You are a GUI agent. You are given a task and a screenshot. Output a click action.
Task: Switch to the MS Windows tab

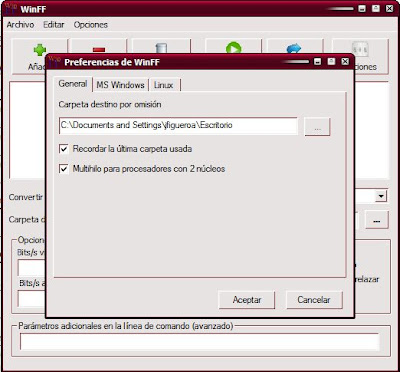pos(120,85)
